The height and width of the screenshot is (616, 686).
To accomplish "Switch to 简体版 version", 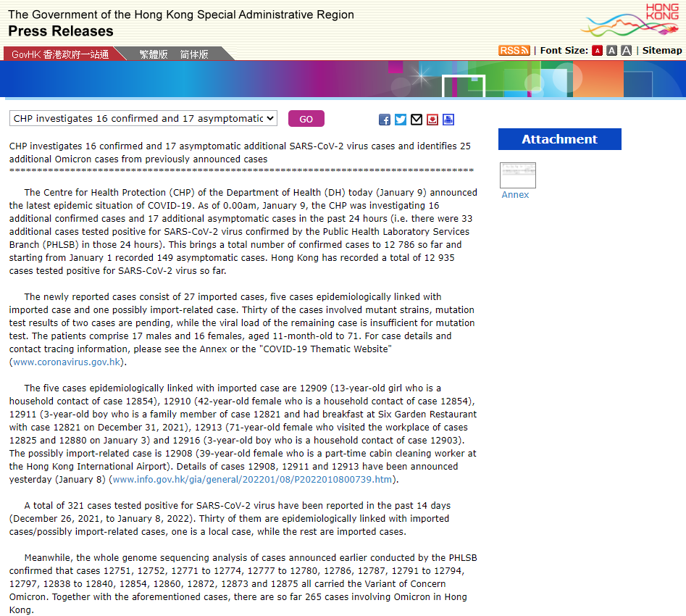I will coord(194,54).
